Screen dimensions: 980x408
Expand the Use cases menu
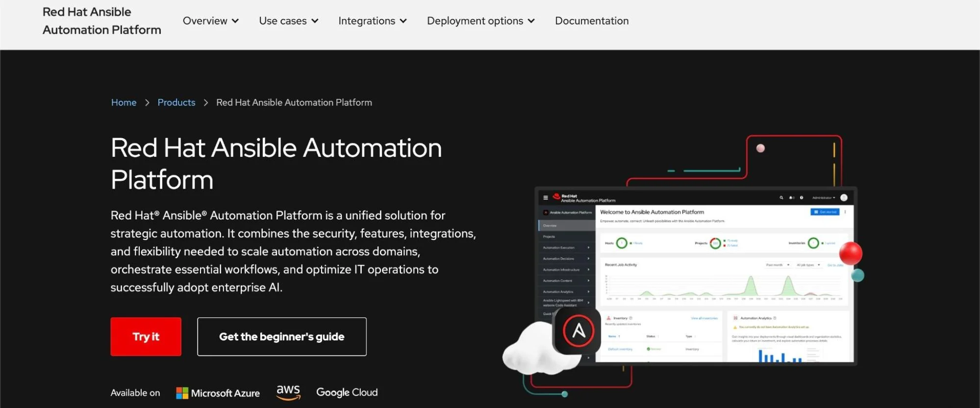[289, 21]
